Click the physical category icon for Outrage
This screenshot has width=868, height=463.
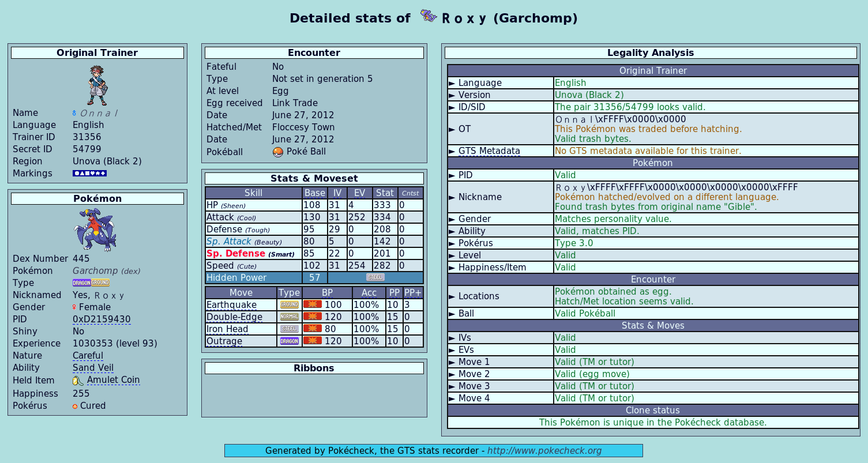pyautogui.click(x=313, y=340)
